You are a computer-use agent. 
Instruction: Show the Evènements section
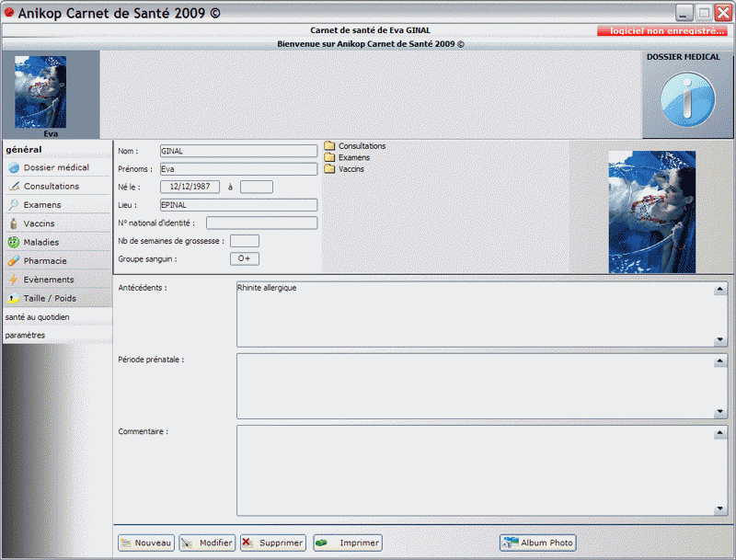[x=58, y=280]
